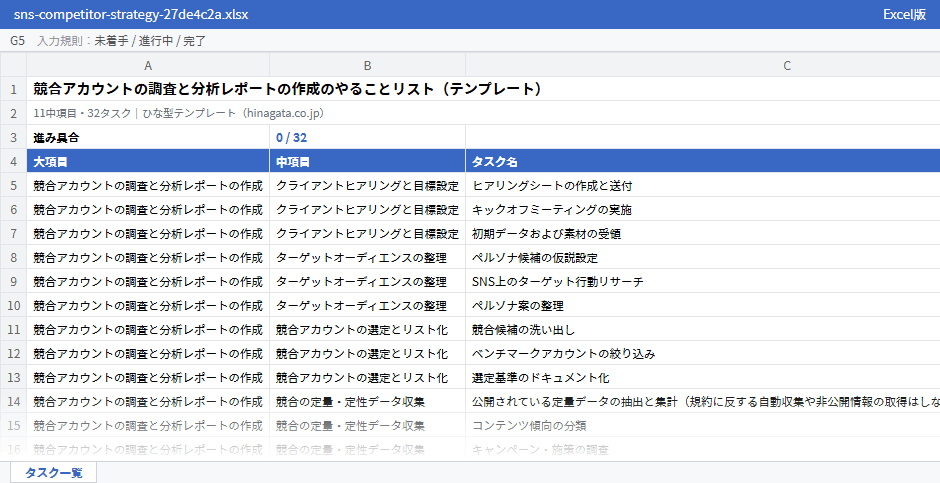Click the 入力規則 formula bar text
Viewport: 940px width, 483px height.
(x=122, y=41)
